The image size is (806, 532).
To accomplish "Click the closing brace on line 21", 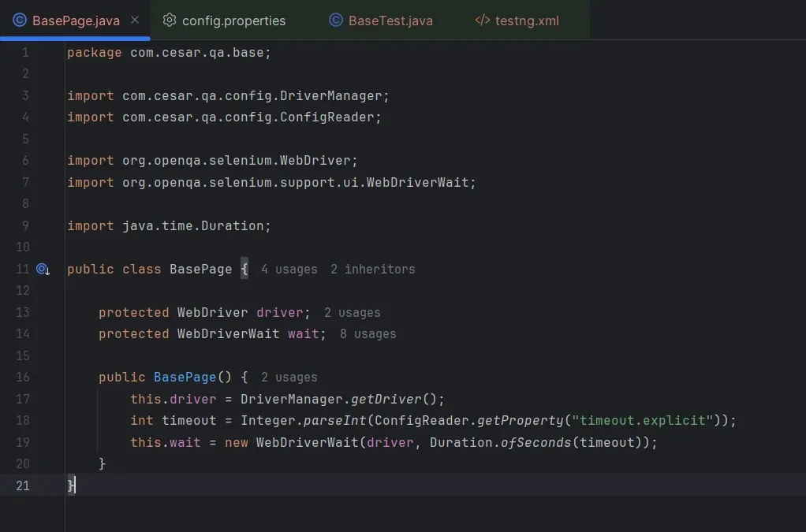I will click(69, 485).
